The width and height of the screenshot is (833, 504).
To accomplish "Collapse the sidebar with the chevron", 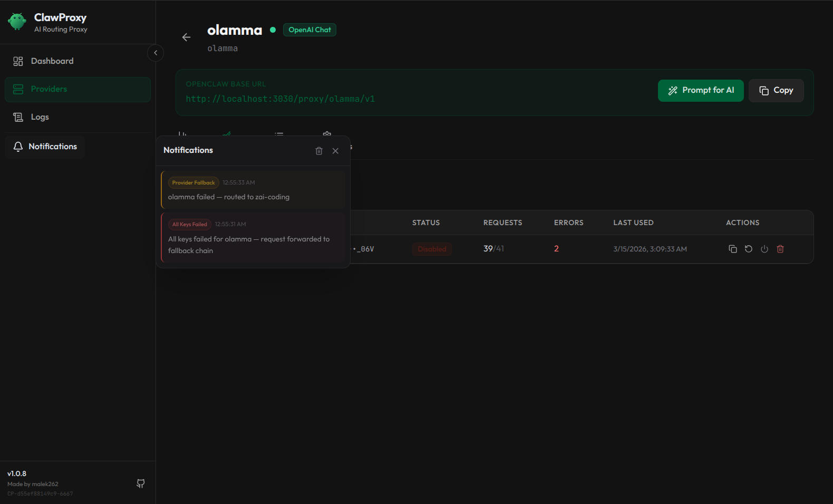I will [156, 53].
